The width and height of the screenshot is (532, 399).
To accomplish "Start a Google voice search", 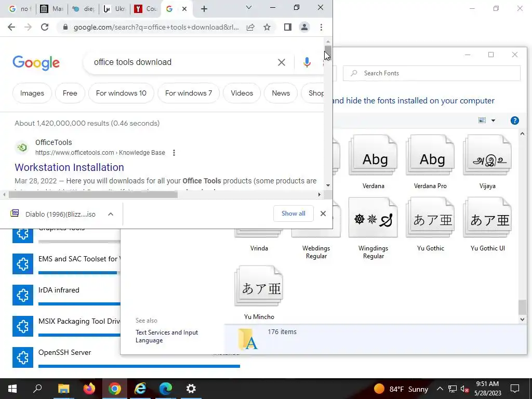I will 307,62.
